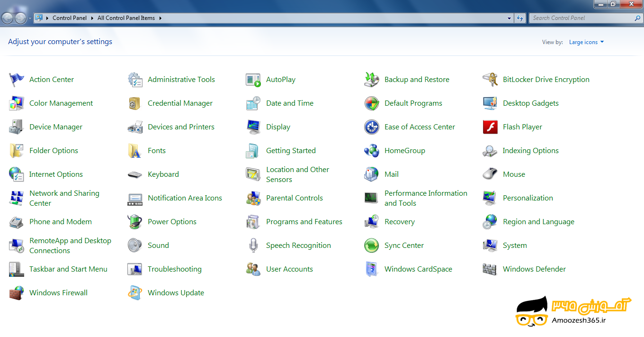
Task: Open Device Manager icon
Action: coord(17,127)
